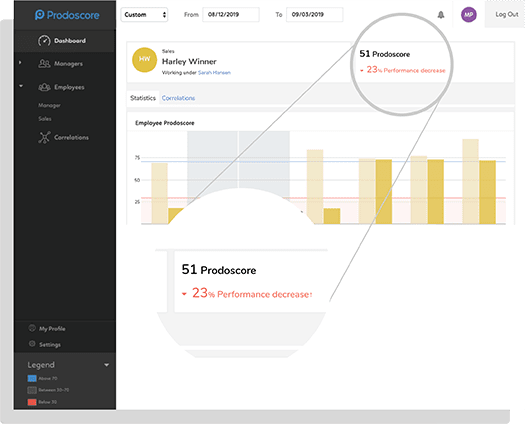
Task: Open the Sarah Hansen manager link
Action: pyautogui.click(x=214, y=73)
